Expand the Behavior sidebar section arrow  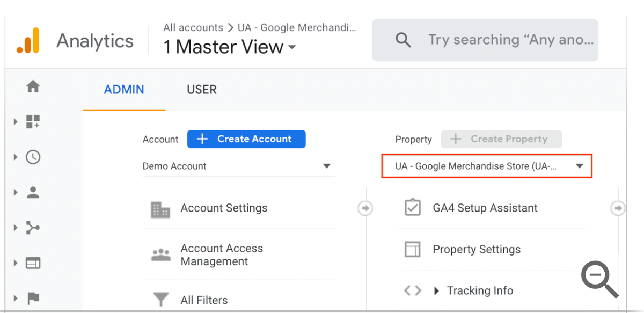[x=16, y=263]
